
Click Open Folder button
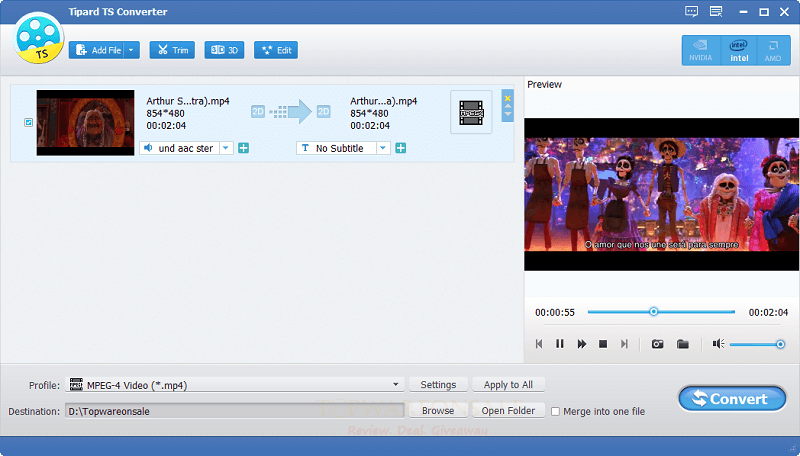coord(508,411)
